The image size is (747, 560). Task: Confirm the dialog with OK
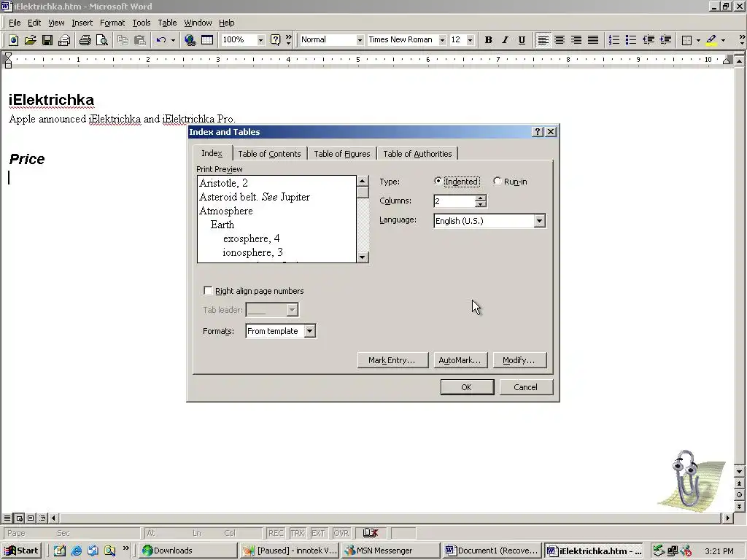[x=467, y=387]
